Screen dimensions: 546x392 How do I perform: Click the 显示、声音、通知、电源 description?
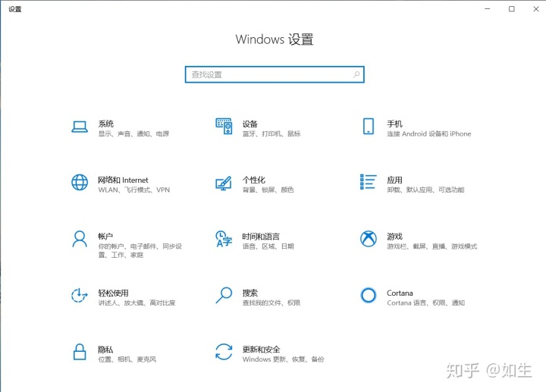133,133
